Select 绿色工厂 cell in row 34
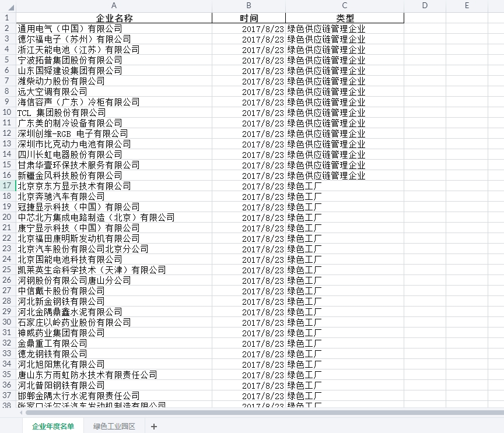This screenshot has width=504, height=433. pos(345,364)
